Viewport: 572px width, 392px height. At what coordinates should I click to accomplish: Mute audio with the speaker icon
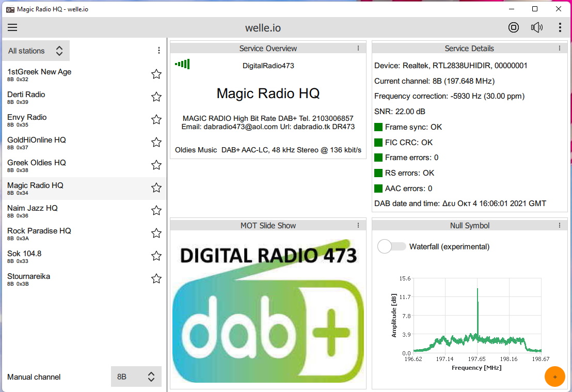coord(537,28)
